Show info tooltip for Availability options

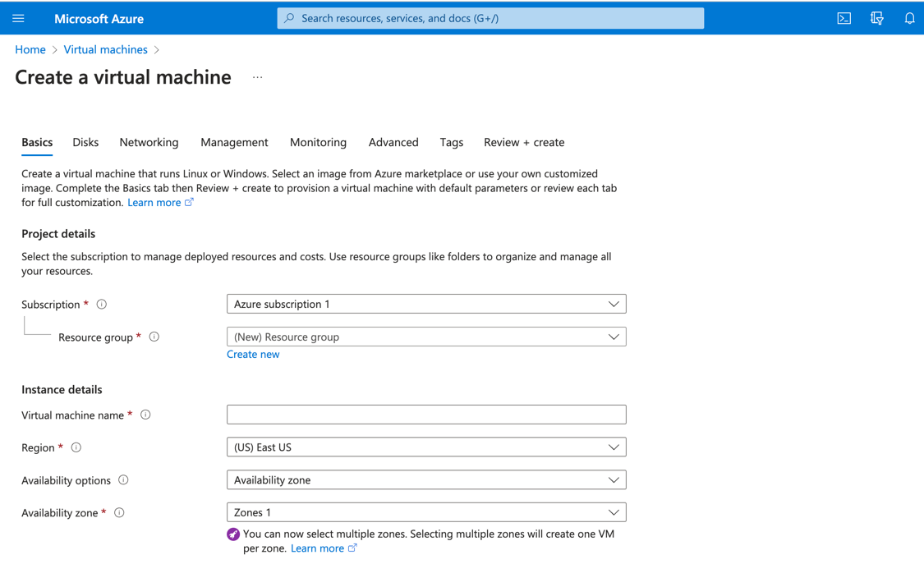[123, 479]
